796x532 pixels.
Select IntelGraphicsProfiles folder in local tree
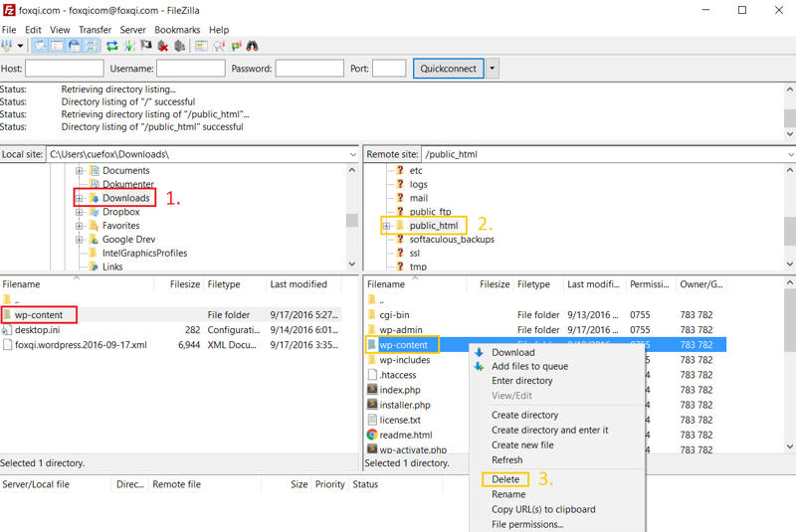[144, 253]
